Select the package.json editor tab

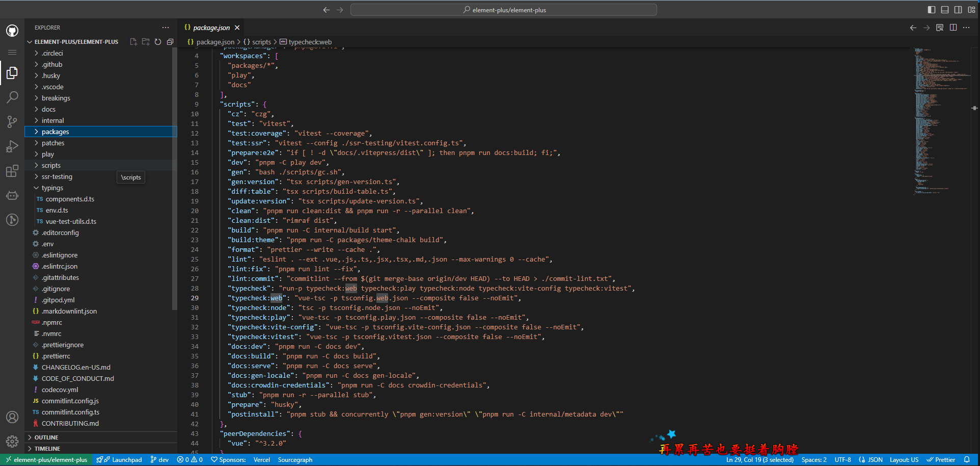pos(211,28)
